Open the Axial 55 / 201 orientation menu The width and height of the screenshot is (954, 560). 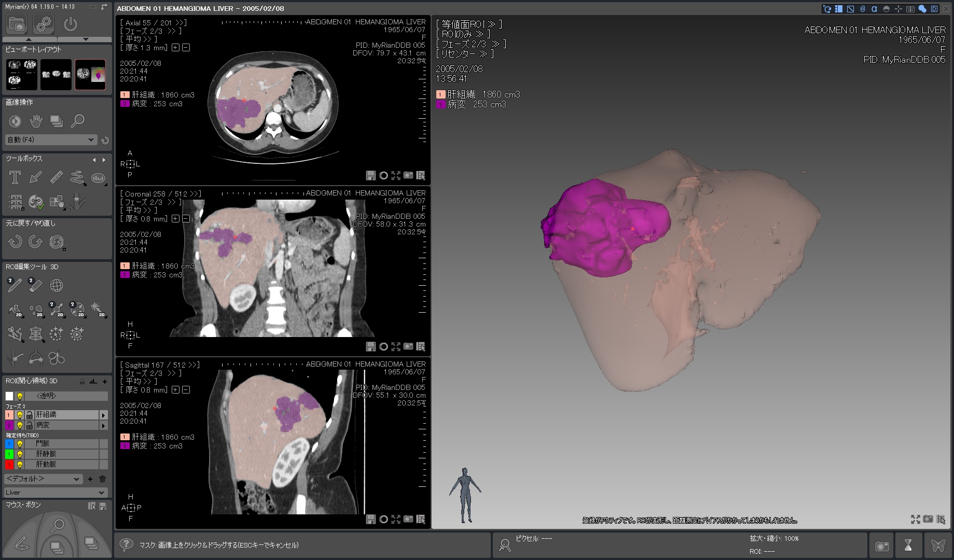pos(153,23)
